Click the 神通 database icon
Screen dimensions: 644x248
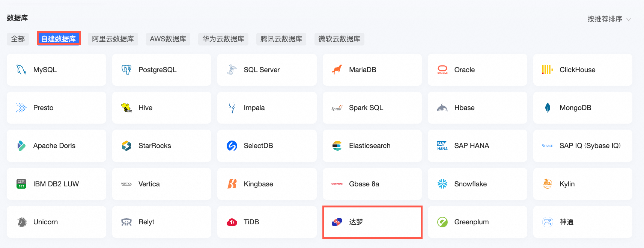click(548, 222)
